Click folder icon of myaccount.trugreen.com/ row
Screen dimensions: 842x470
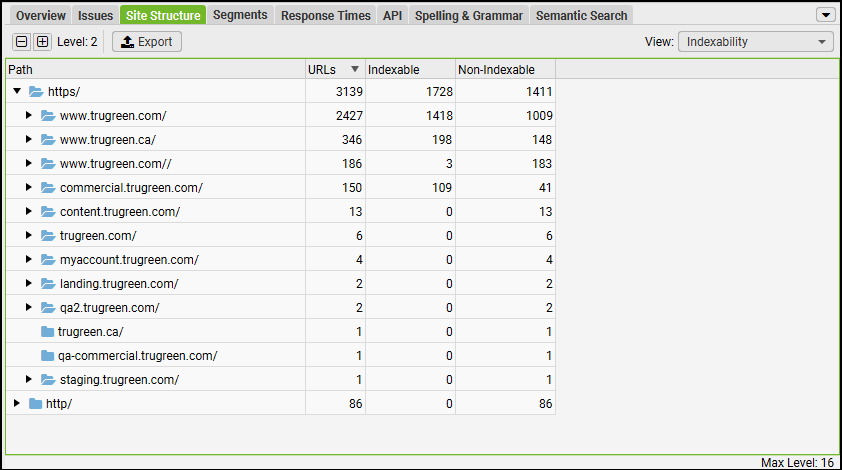point(48,259)
